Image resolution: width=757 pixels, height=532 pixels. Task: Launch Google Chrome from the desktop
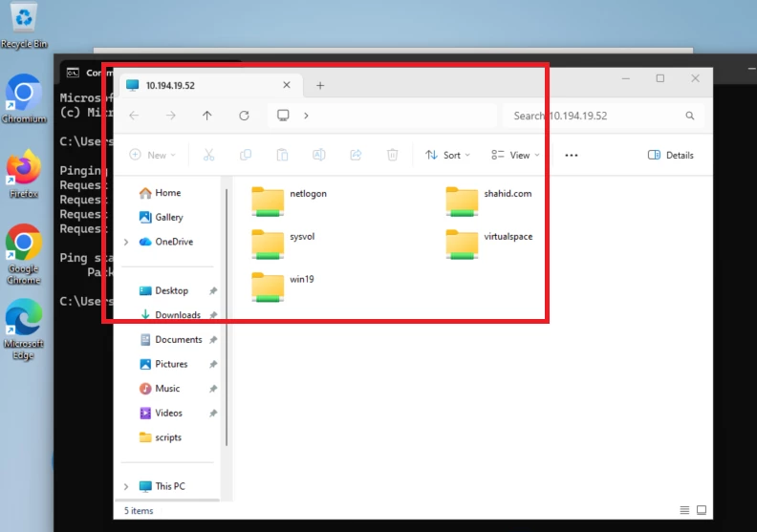[x=23, y=254]
